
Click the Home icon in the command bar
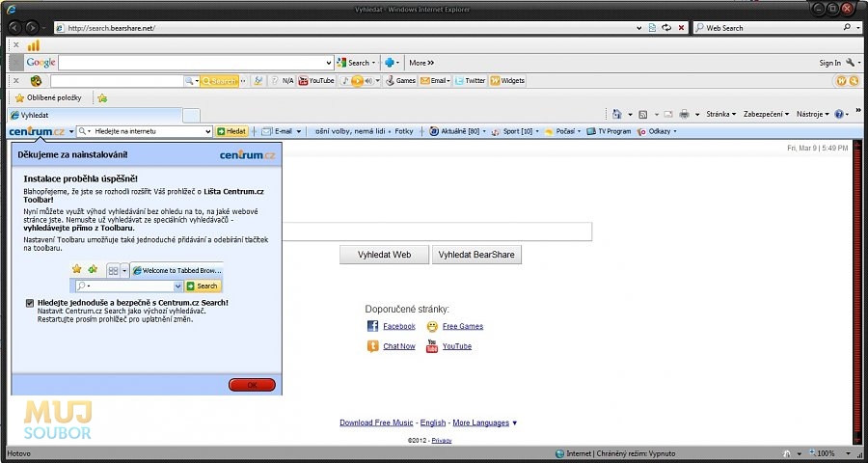pos(616,114)
